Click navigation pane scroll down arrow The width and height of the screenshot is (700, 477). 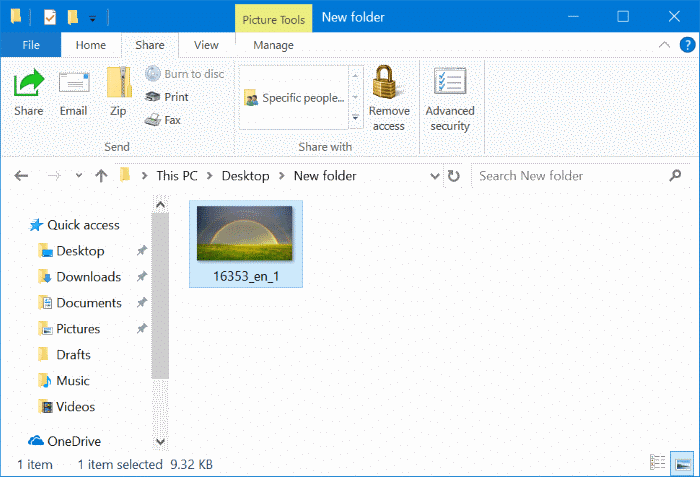160,442
